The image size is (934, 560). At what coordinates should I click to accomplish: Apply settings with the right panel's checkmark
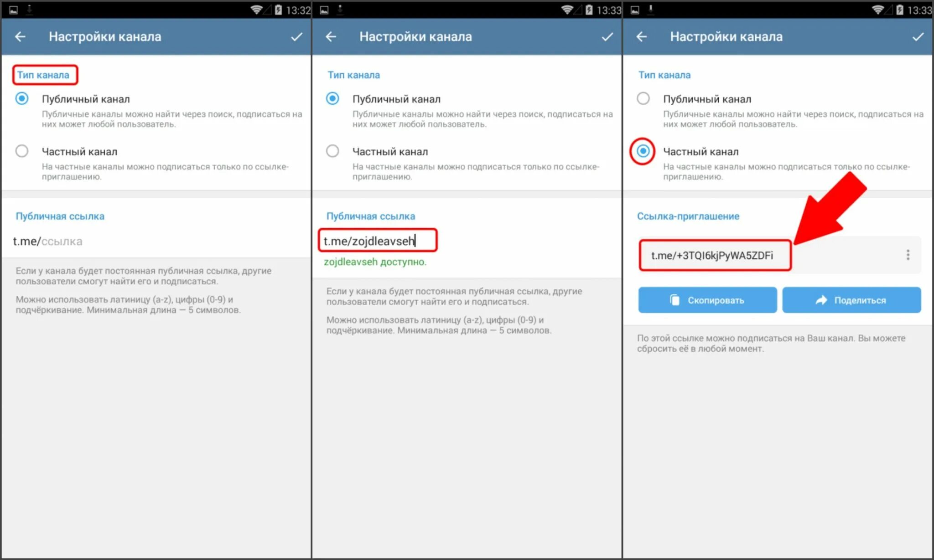[918, 37]
